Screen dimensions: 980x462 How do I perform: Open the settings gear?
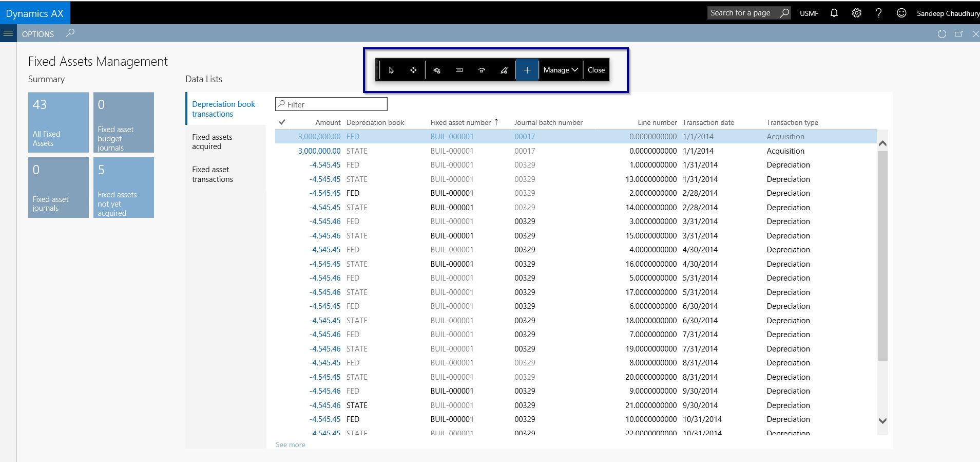tap(856, 13)
